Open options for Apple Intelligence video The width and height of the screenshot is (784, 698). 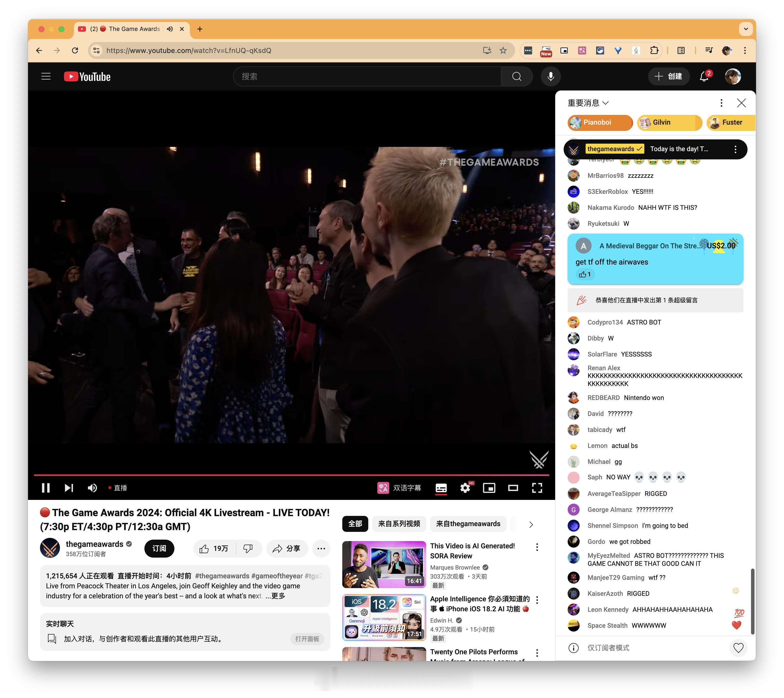(537, 600)
